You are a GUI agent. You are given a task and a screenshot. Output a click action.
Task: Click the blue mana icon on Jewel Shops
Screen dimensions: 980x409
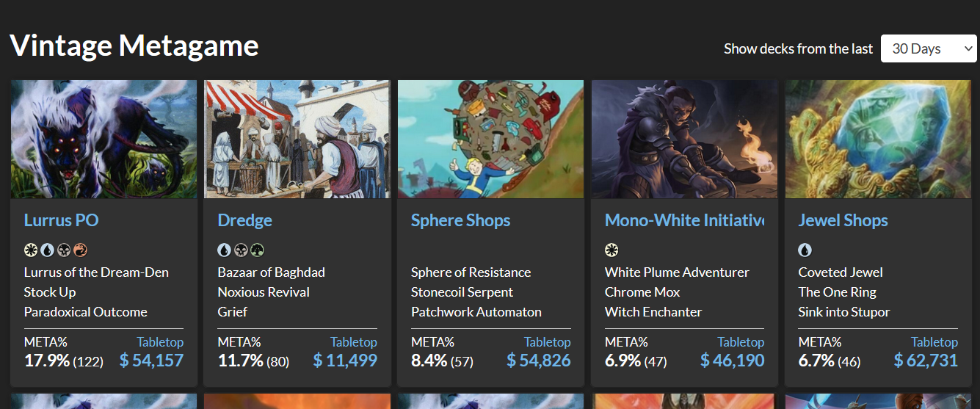pos(805,250)
